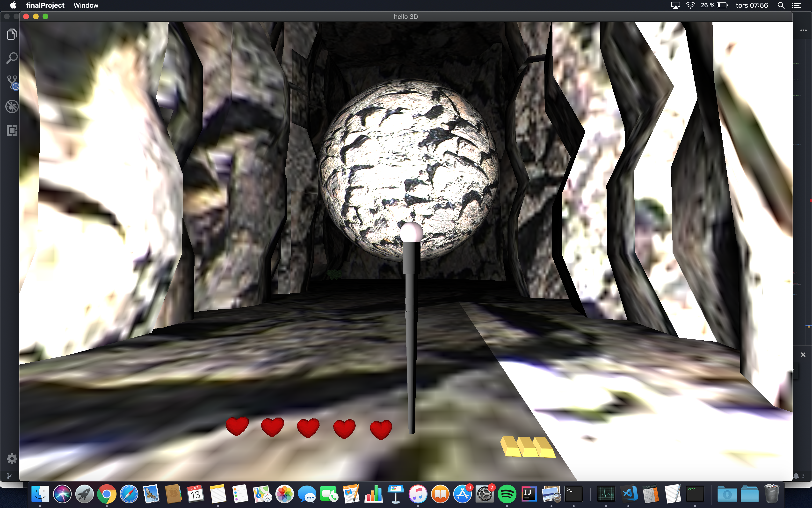Open Books from the Dock
The width and height of the screenshot is (812, 508).
[x=440, y=494]
